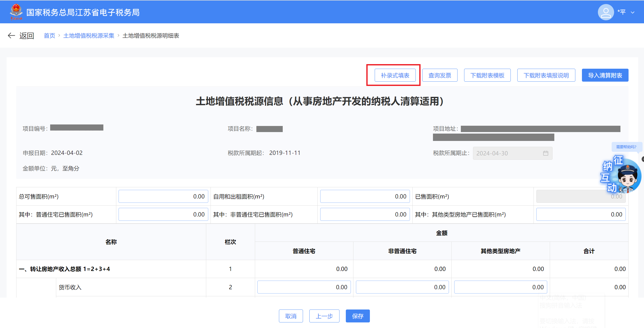Open the user account dropdown chevron
Viewport: 644px width, 328px height.
coord(633,12)
